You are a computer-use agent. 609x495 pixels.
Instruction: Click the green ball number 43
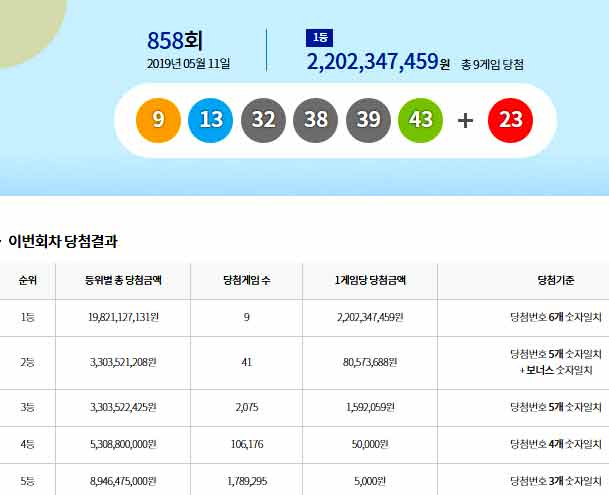[x=421, y=120]
